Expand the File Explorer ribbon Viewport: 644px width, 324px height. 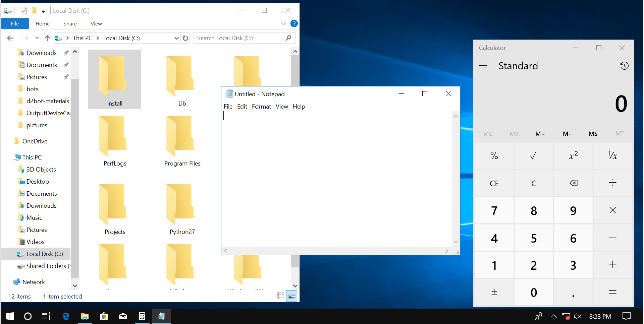(283, 23)
